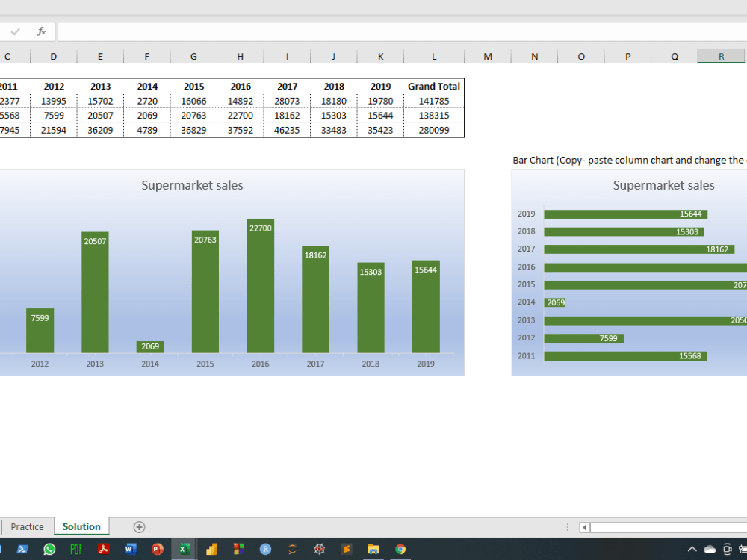Viewport: 747px width, 560px height.
Task: Switch to the Practice sheet tab
Action: click(x=28, y=526)
